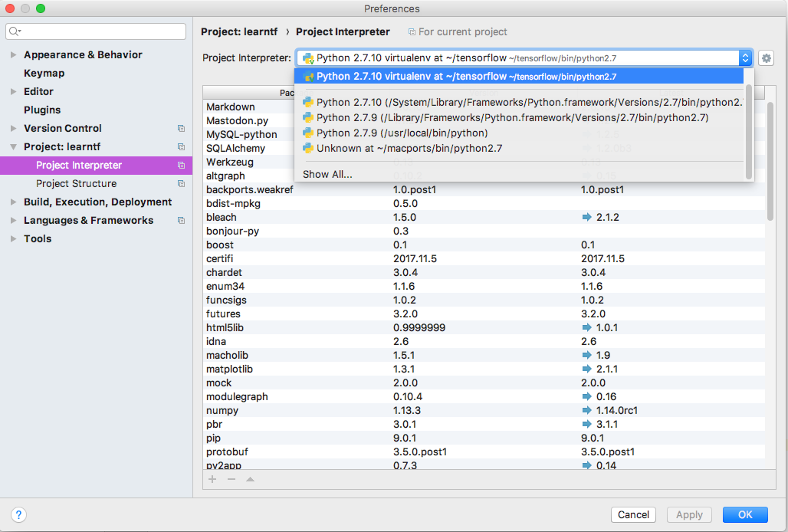Select the futures package row
Screen dimensions: 788x532
coord(484,314)
